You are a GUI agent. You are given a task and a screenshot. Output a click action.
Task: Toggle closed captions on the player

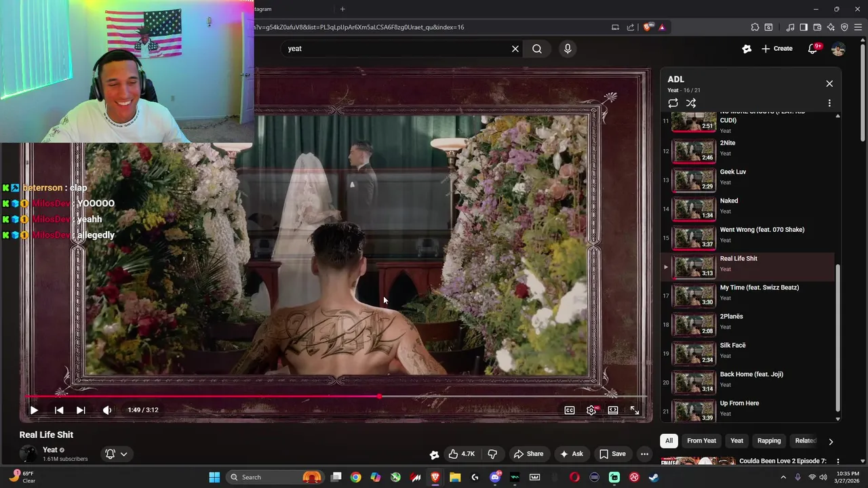[x=570, y=410]
